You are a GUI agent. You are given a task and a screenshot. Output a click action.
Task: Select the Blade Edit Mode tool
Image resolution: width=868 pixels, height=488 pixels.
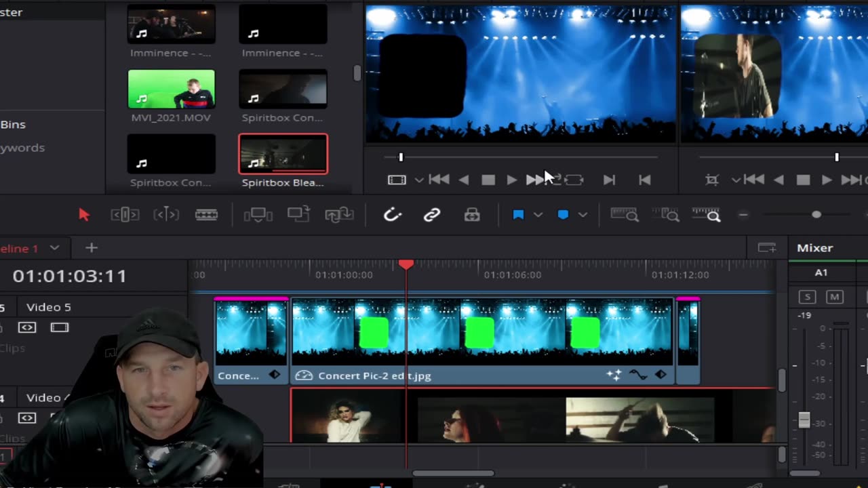[206, 215]
